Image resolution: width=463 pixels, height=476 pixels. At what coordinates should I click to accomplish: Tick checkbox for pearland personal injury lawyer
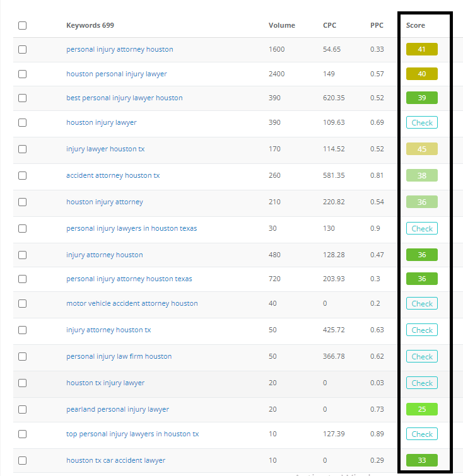click(22, 410)
